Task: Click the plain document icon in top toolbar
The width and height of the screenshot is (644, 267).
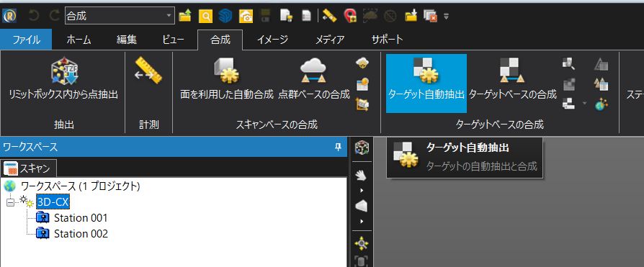Action: tap(307, 16)
